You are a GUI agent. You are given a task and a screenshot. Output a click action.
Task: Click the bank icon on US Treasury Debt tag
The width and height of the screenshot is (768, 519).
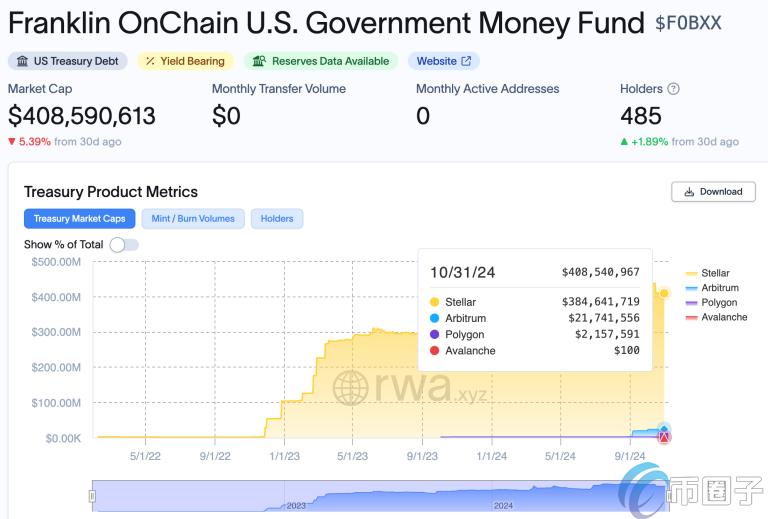22,61
